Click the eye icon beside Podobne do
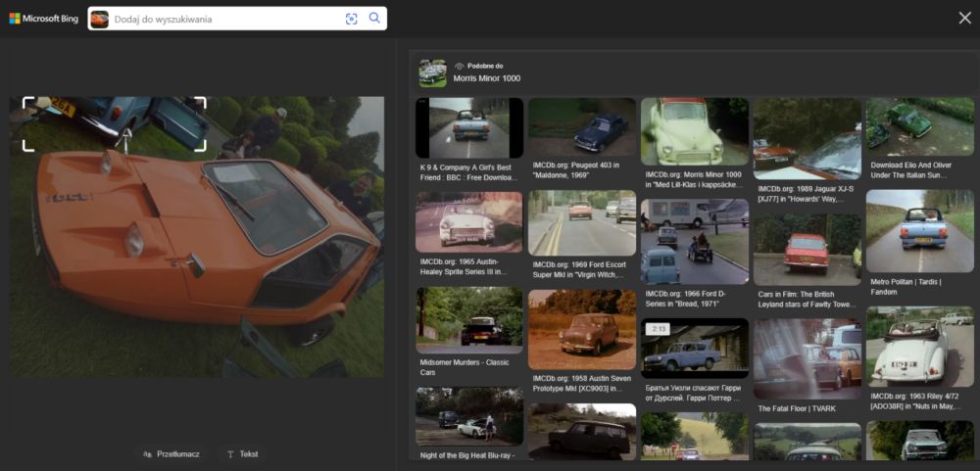Screen dimensions: 980x471 pos(459,66)
